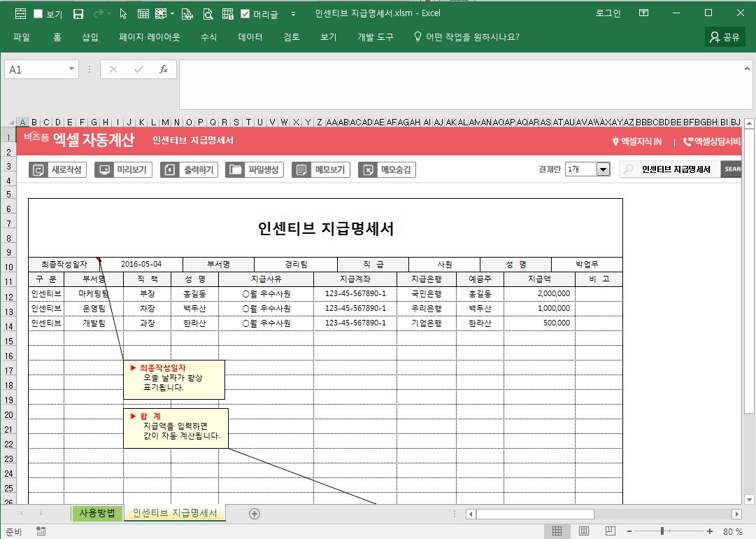Click the zoom slider handle

662,531
